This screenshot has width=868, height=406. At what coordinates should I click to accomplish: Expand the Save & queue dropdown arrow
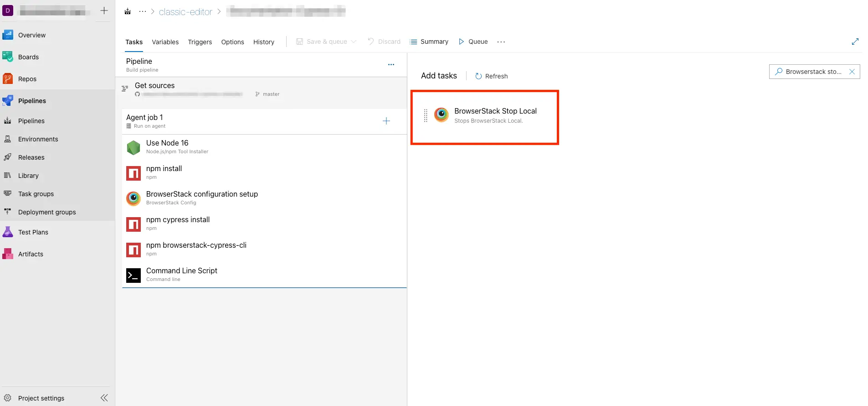pyautogui.click(x=354, y=42)
